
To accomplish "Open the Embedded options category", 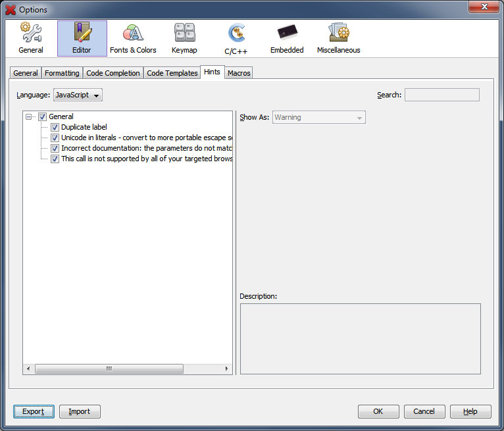I will [x=287, y=38].
